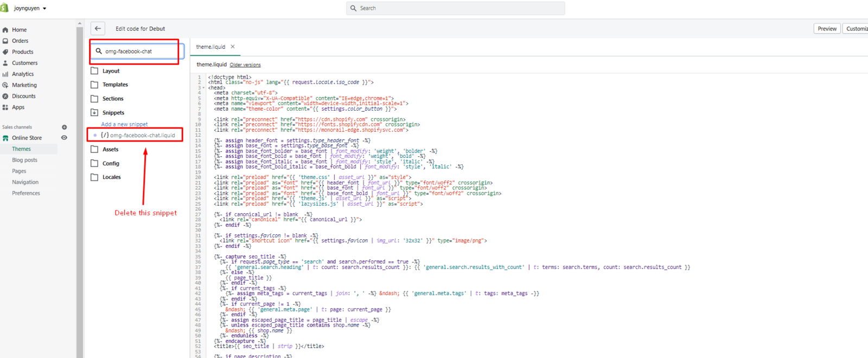The image size is (868, 358).
Task: Click the Discounts icon in sidebar
Action: pos(5,96)
